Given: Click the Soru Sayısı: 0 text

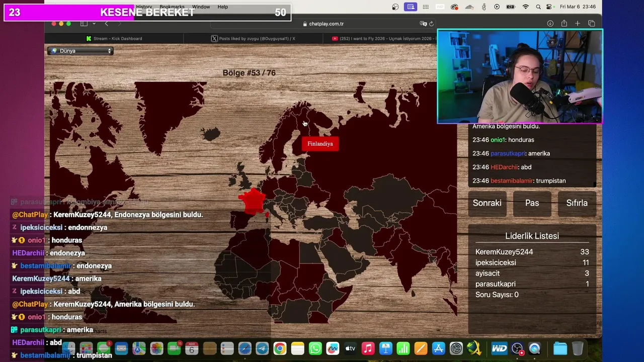Looking at the screenshot, I should [497, 295].
